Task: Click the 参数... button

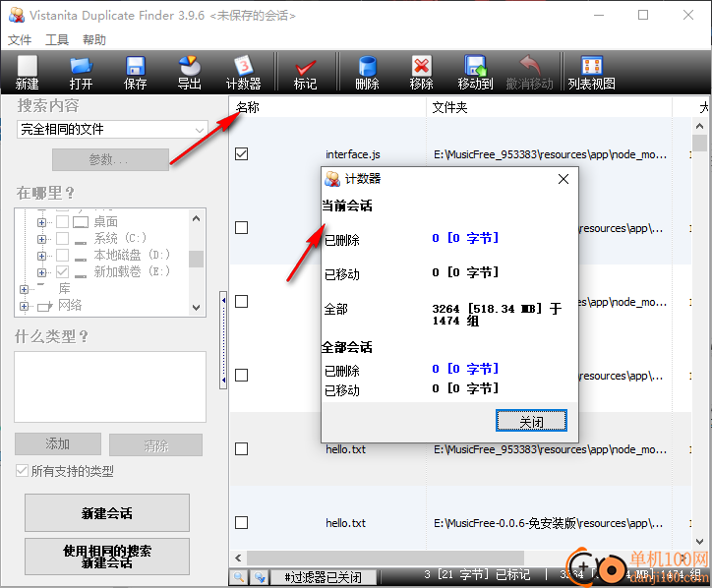Action: click(110, 160)
